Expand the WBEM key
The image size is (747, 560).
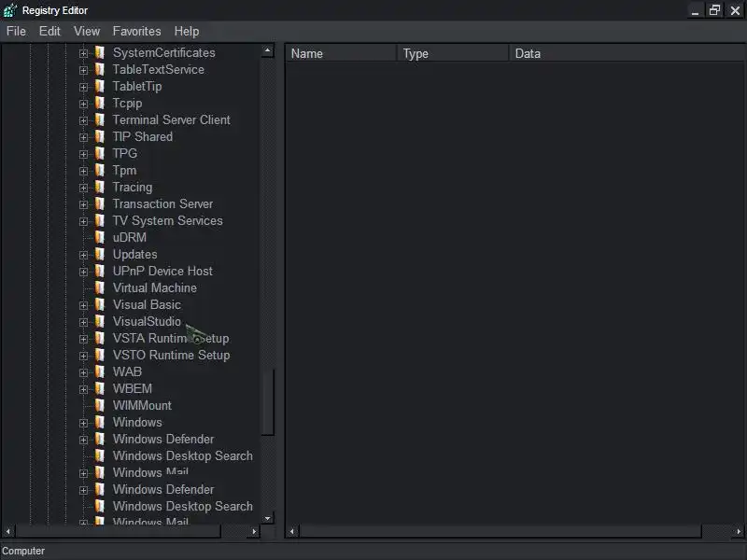[x=83, y=389]
